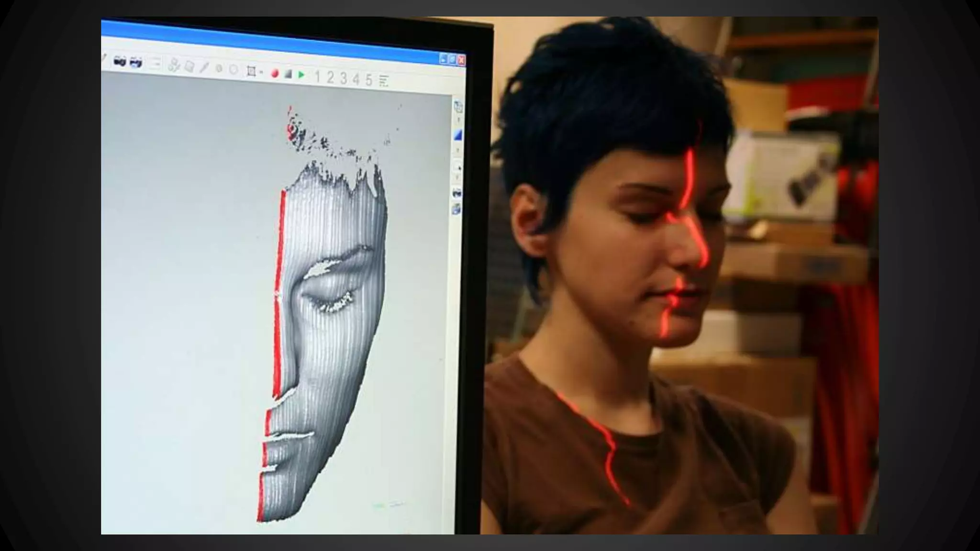
Task: Click the bottom blue icon in right sidebar
Action: 457,209
